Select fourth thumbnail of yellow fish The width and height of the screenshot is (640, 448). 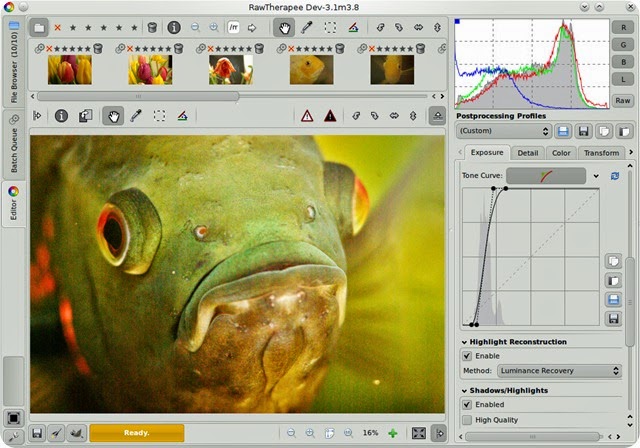coord(311,70)
